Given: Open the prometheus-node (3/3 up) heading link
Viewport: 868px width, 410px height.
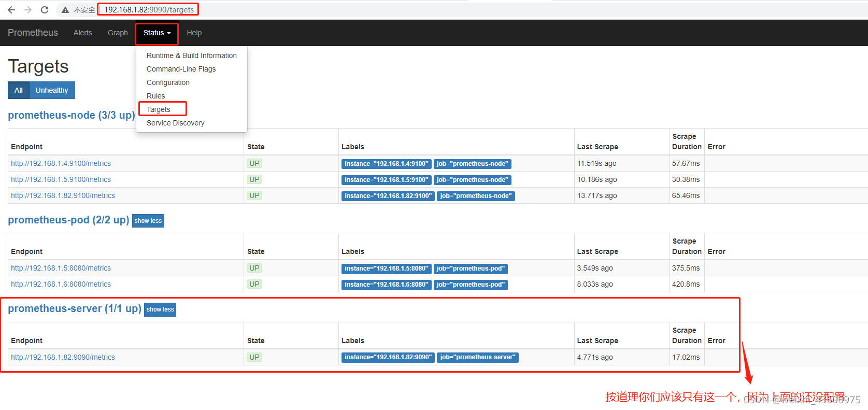Looking at the screenshot, I should click(x=72, y=115).
